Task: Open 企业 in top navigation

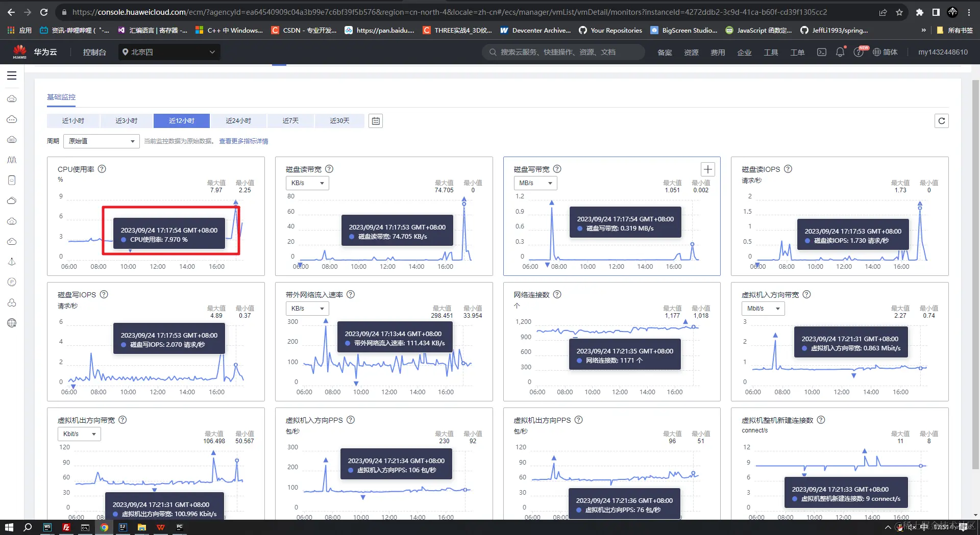Action: (x=744, y=52)
